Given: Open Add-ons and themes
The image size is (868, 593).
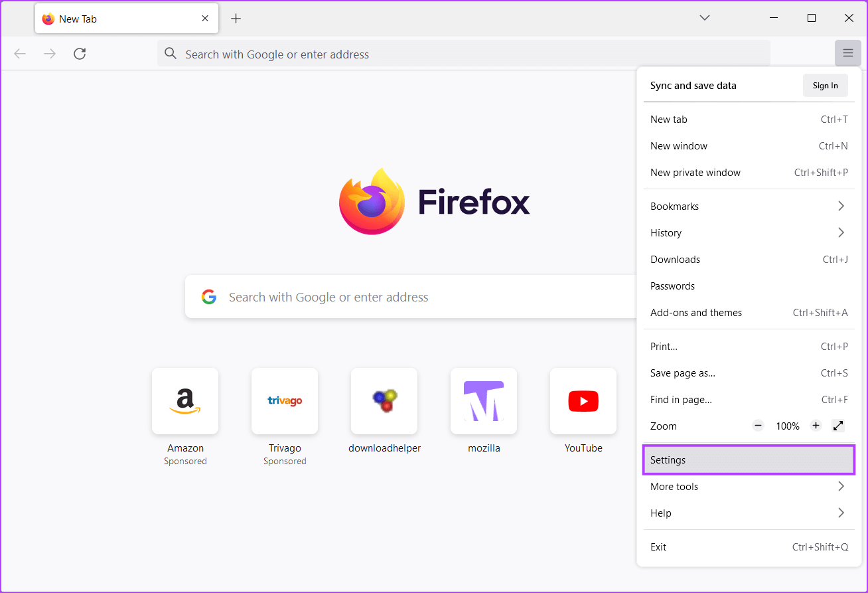Looking at the screenshot, I should pyautogui.click(x=749, y=313).
